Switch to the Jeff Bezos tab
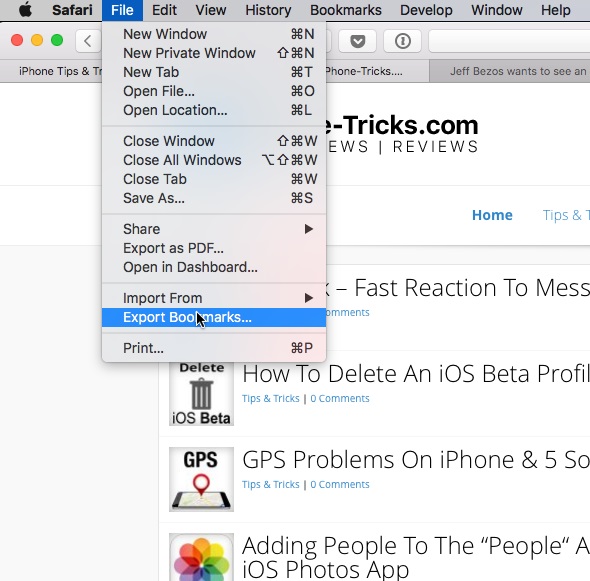 point(510,71)
